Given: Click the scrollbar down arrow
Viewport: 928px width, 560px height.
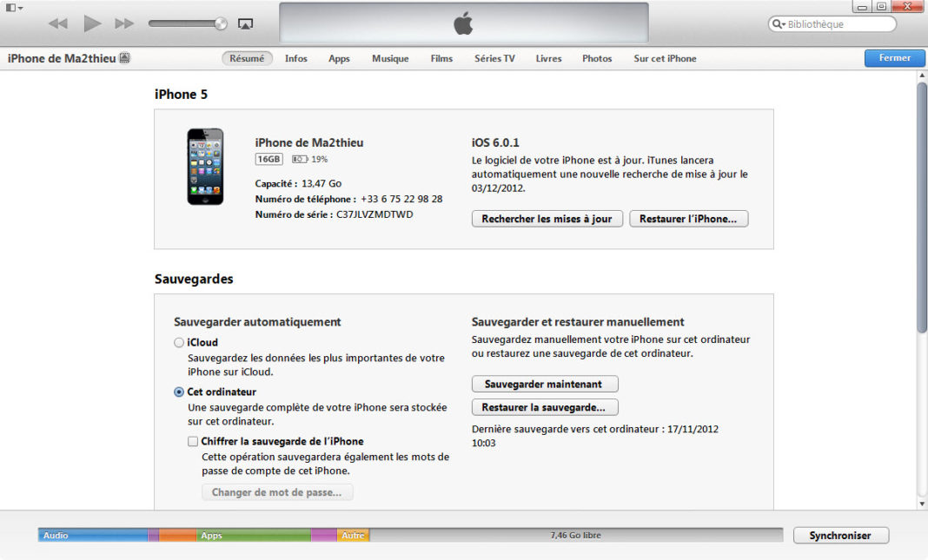Looking at the screenshot, I should tap(922, 504).
